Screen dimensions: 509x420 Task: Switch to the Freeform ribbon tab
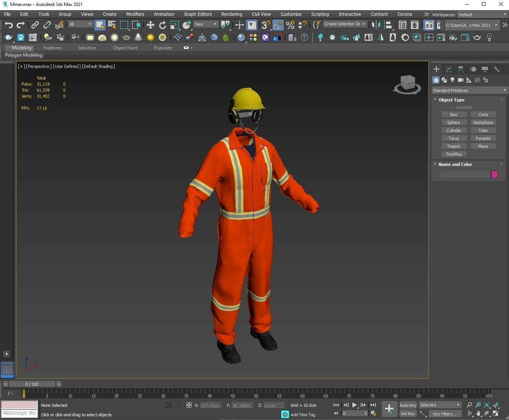(x=52, y=48)
